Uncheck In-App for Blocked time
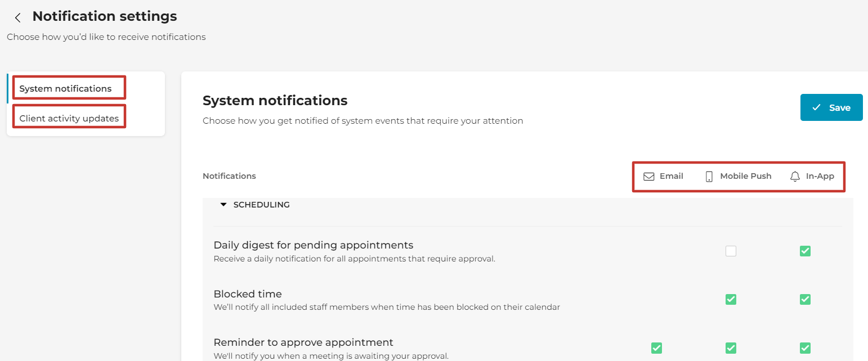The height and width of the screenshot is (361, 868). click(805, 299)
